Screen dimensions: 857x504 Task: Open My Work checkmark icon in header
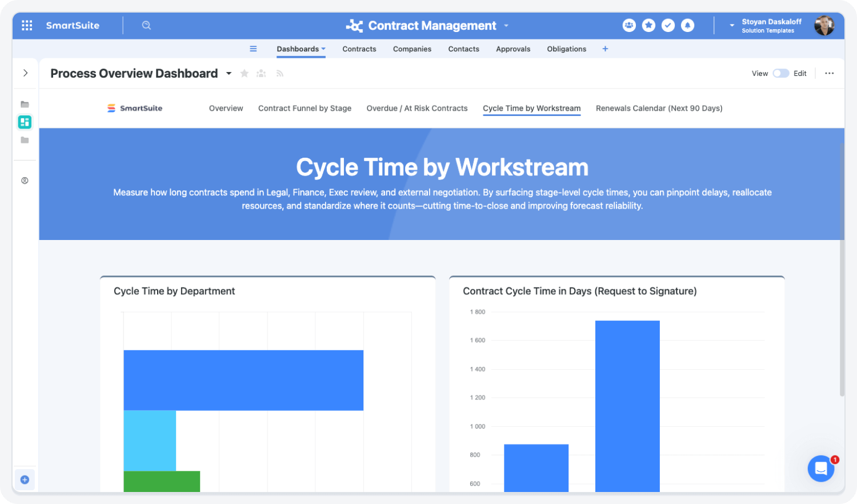pos(668,25)
